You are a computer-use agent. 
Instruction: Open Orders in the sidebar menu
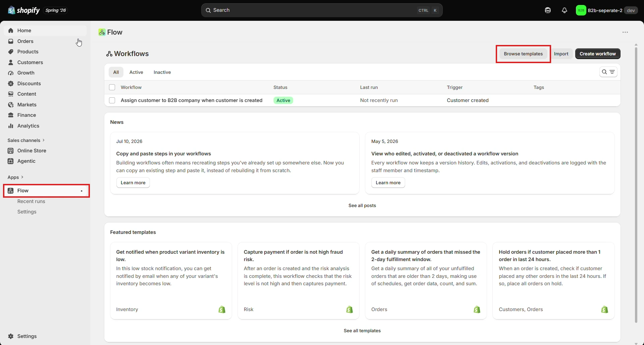point(45,41)
